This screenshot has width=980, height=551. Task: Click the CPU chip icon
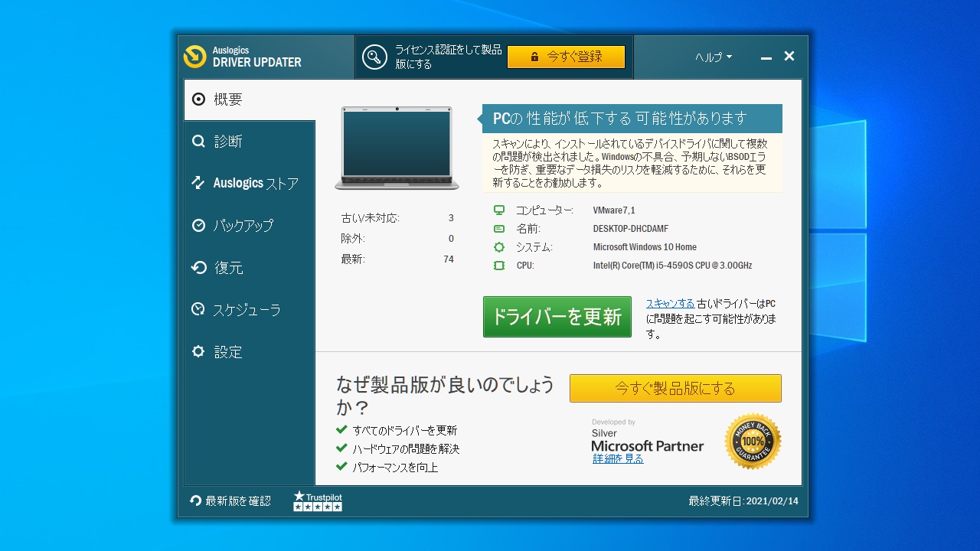(x=499, y=266)
